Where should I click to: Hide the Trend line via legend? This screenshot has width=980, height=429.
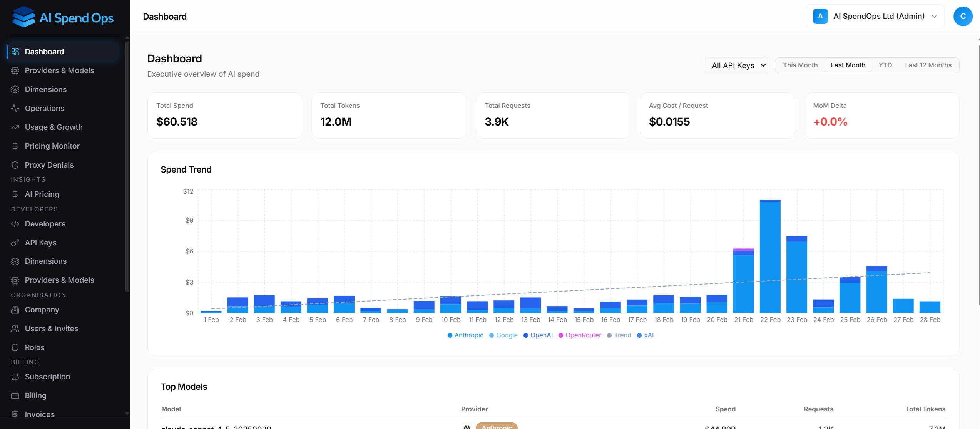click(x=619, y=335)
